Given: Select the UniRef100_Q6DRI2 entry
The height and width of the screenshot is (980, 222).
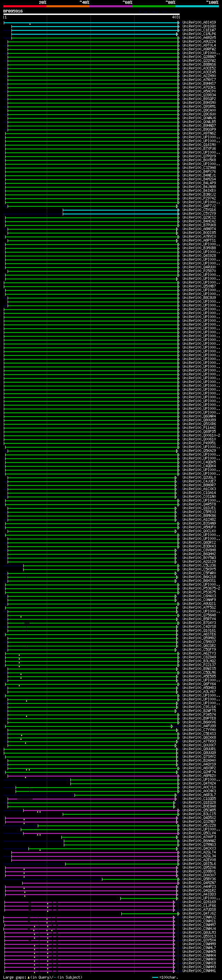Looking at the screenshot, I should (199, 543).
